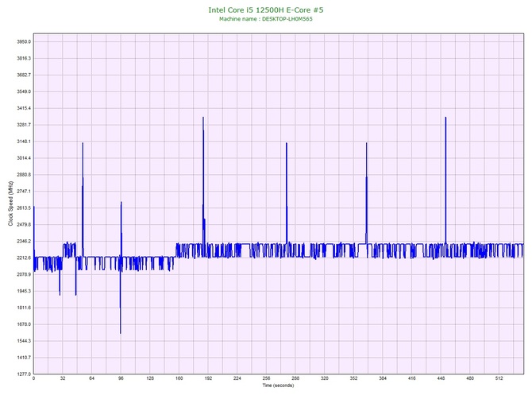Viewport: 532px width, 399px height.
Task: Click the Machine name DESKTOP-LH0M565 subtitle
Action: pyautogui.click(x=266, y=19)
